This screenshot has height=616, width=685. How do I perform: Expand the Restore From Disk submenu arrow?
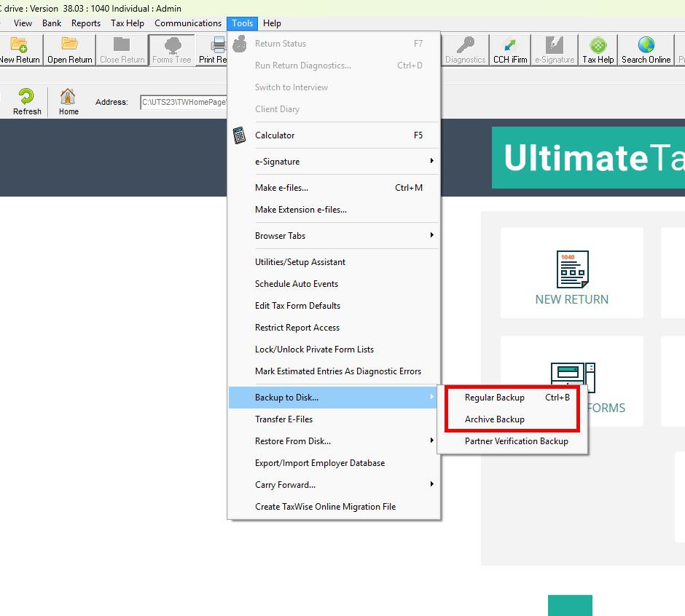point(431,440)
